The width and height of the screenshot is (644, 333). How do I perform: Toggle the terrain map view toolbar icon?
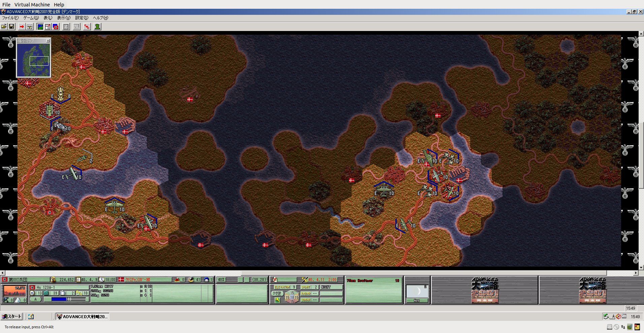tap(40, 27)
